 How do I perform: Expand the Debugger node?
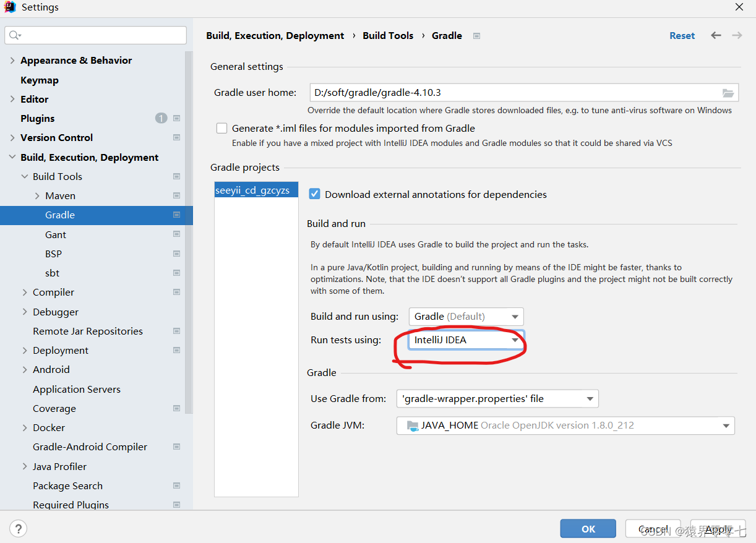pos(25,312)
